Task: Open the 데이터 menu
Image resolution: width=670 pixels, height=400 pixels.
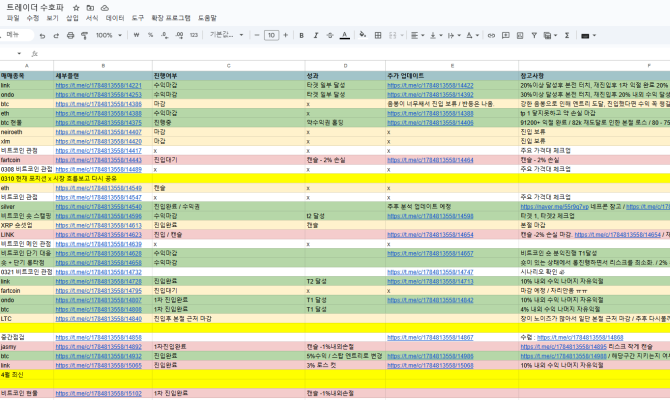Action: click(116, 18)
